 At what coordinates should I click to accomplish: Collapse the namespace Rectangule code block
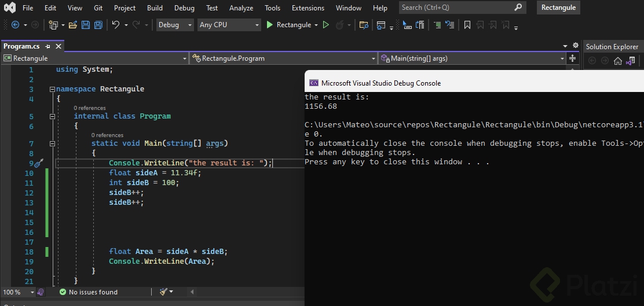tap(52, 89)
